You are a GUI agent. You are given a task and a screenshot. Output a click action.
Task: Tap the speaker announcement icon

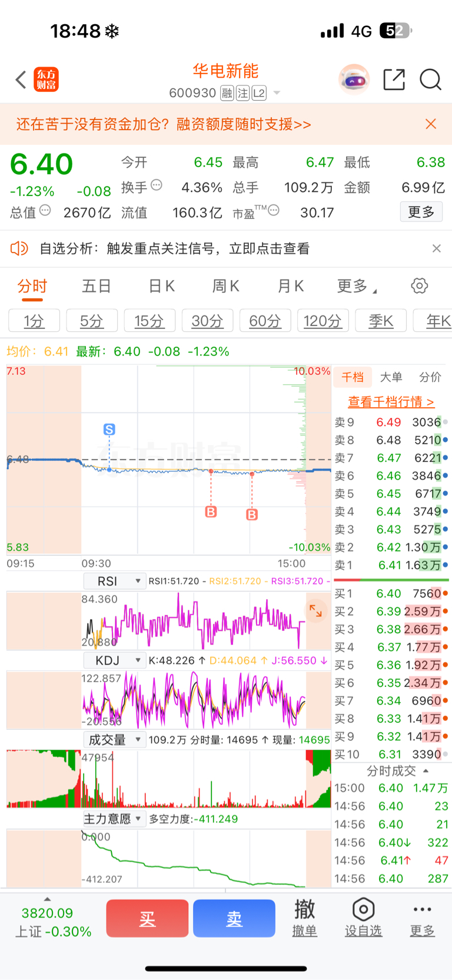[19, 248]
